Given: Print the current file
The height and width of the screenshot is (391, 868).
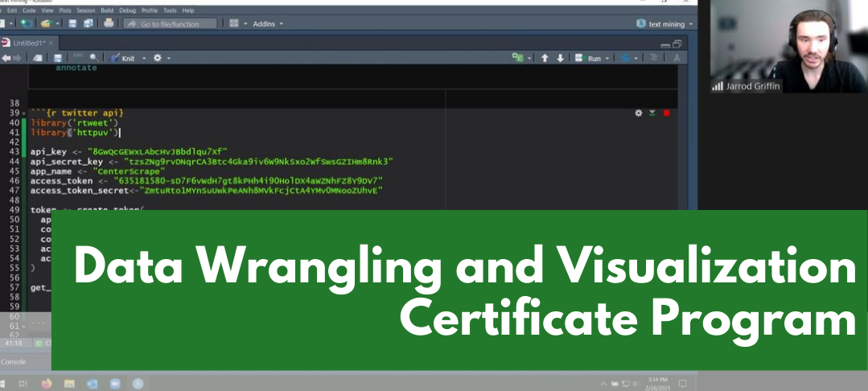Looking at the screenshot, I should [x=109, y=23].
